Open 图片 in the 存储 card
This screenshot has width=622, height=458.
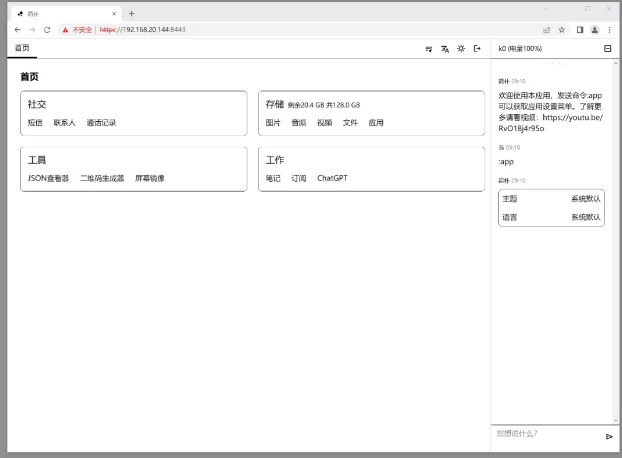coord(273,123)
